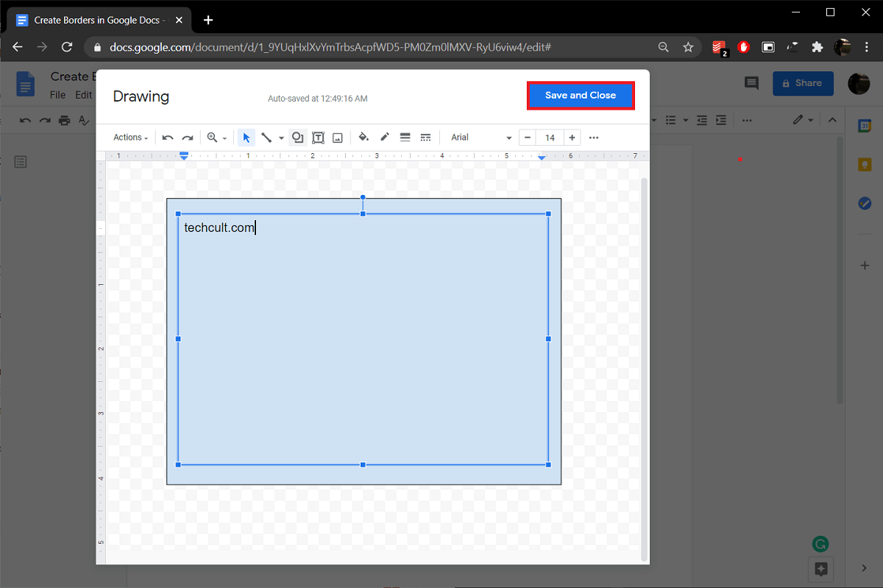The width and height of the screenshot is (883, 588).
Task: Change the border dash style
Action: point(425,138)
